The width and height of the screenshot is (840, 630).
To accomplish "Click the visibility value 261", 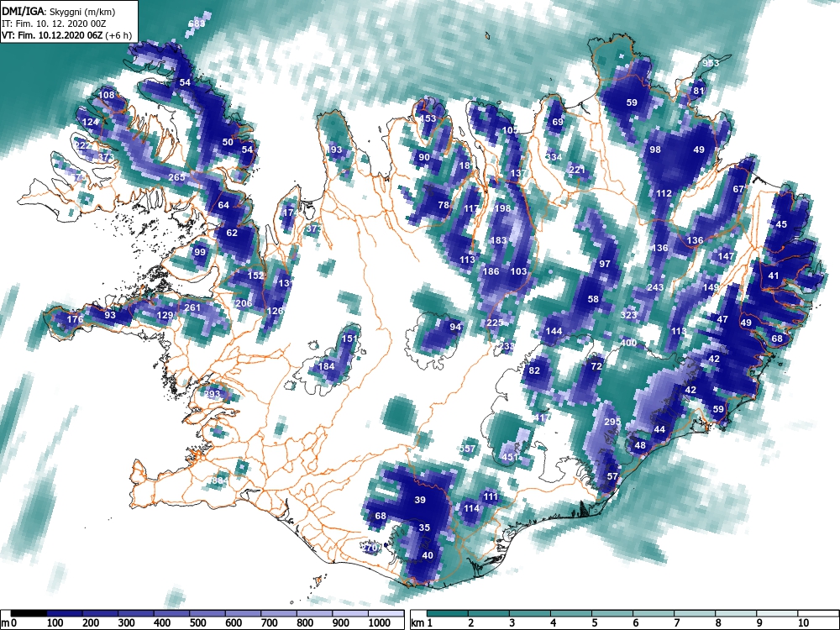I will (192, 307).
